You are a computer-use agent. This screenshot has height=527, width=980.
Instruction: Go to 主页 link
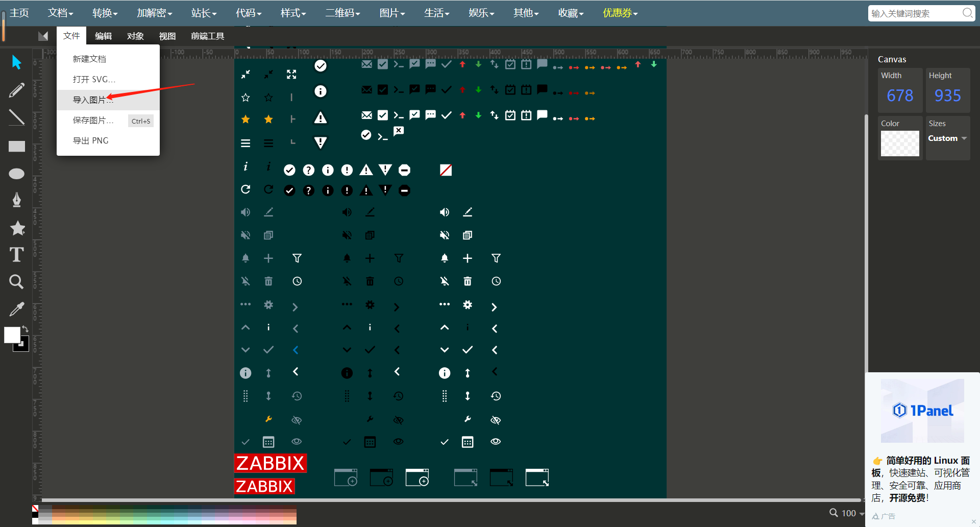tap(19, 13)
